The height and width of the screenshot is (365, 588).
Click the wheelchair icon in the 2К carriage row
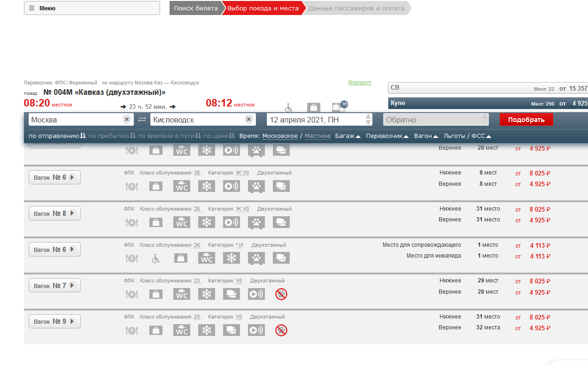point(156,258)
